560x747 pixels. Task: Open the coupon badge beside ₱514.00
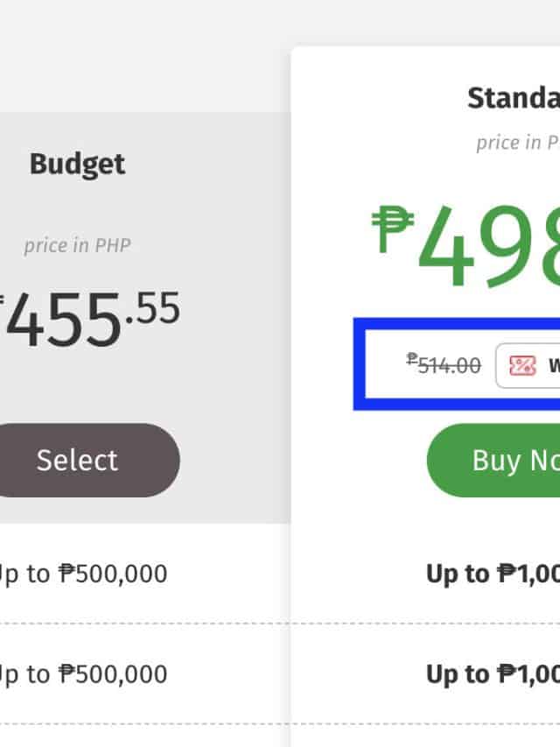tap(530, 365)
